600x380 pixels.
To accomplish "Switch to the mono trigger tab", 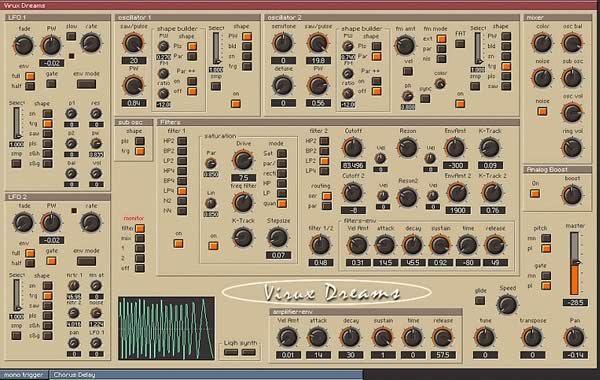I will coord(24,375).
